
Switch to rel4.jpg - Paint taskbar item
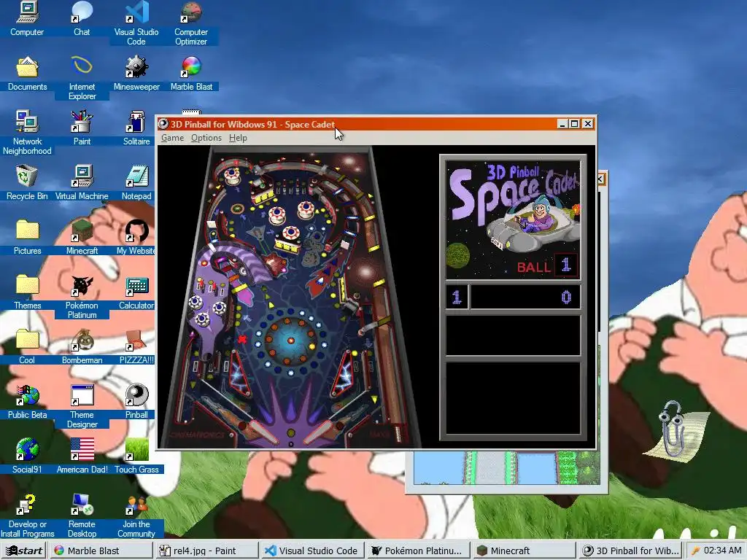(x=206, y=551)
